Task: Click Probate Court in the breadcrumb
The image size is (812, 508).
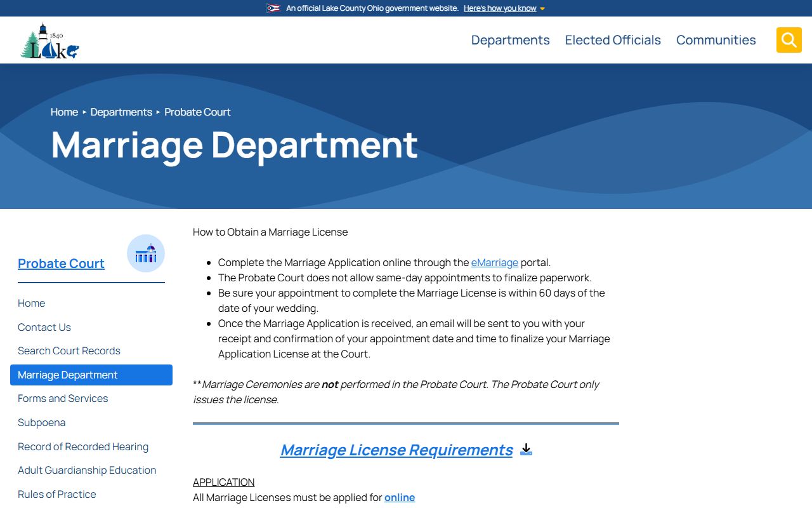Action: pos(197,112)
